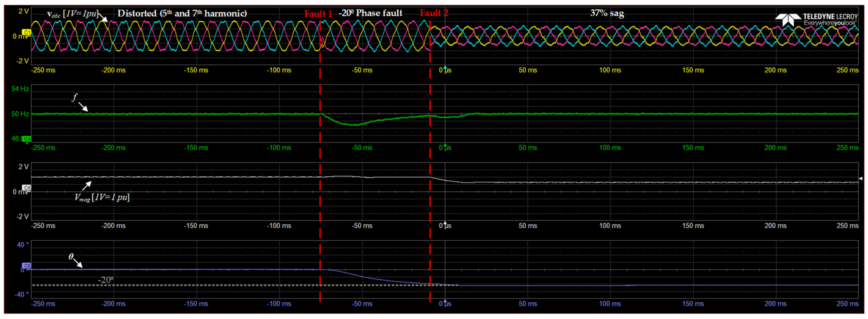Click the yellow C1 channel badge

point(26,32)
